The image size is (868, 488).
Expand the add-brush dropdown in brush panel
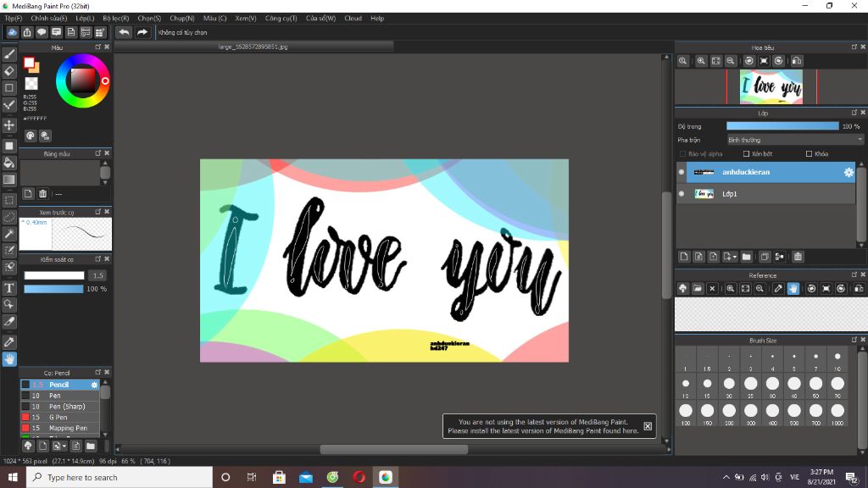coord(64,446)
